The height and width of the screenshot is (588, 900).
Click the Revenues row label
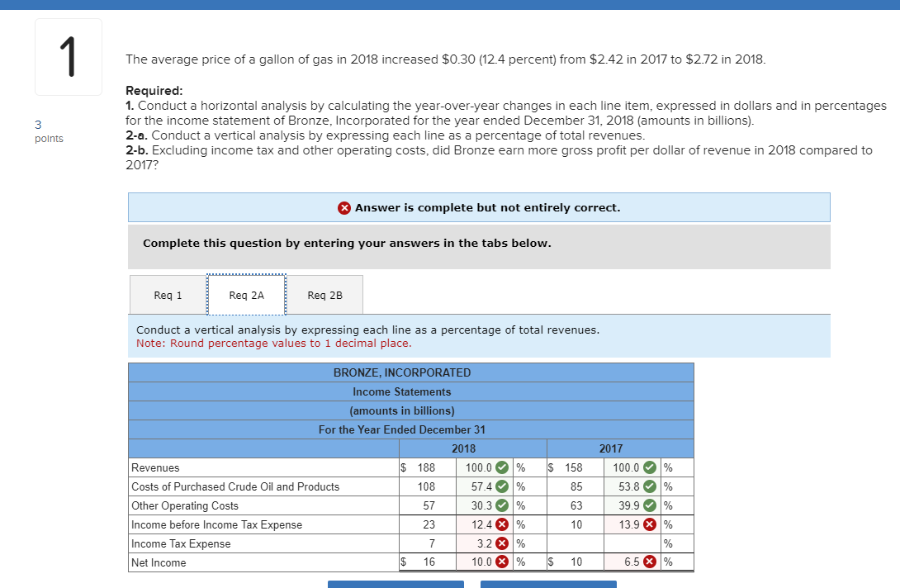155,467
